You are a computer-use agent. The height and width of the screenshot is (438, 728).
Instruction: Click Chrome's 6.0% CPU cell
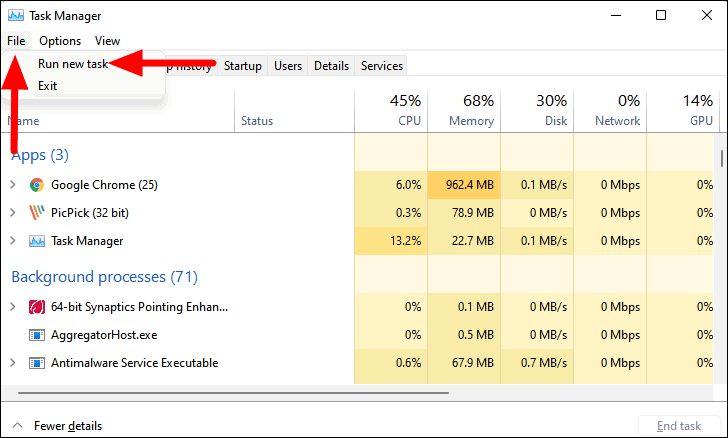pyautogui.click(x=391, y=185)
